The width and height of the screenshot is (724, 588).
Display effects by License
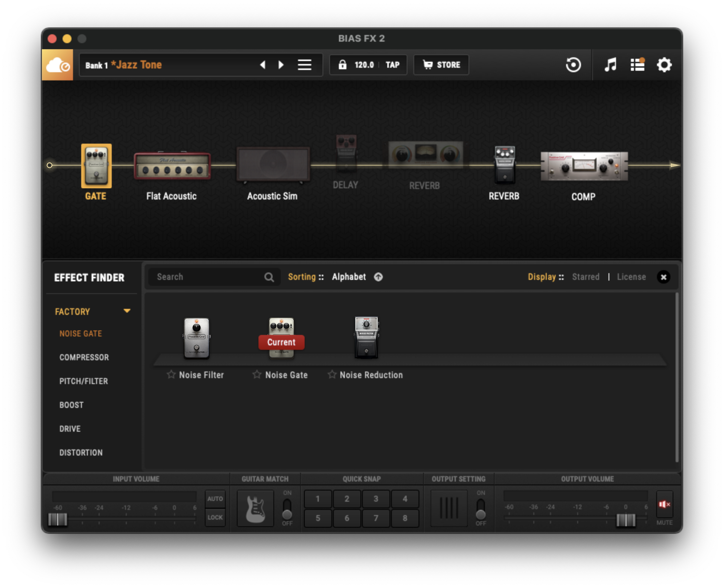pos(631,277)
